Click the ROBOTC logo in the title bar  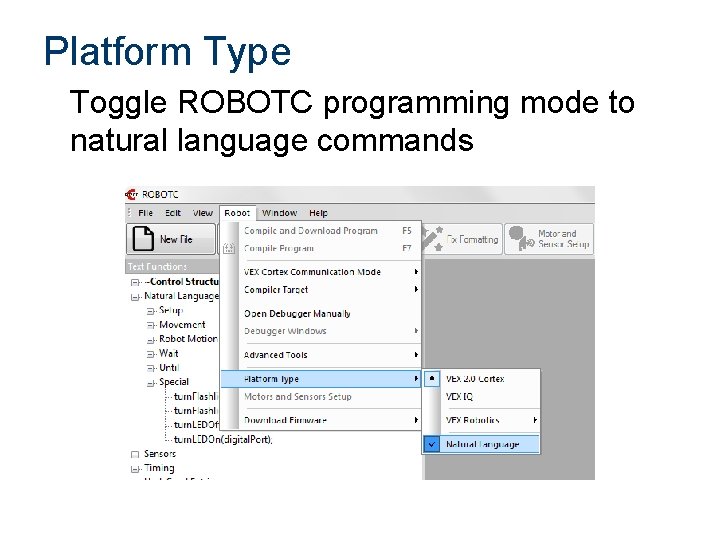click(x=131, y=194)
